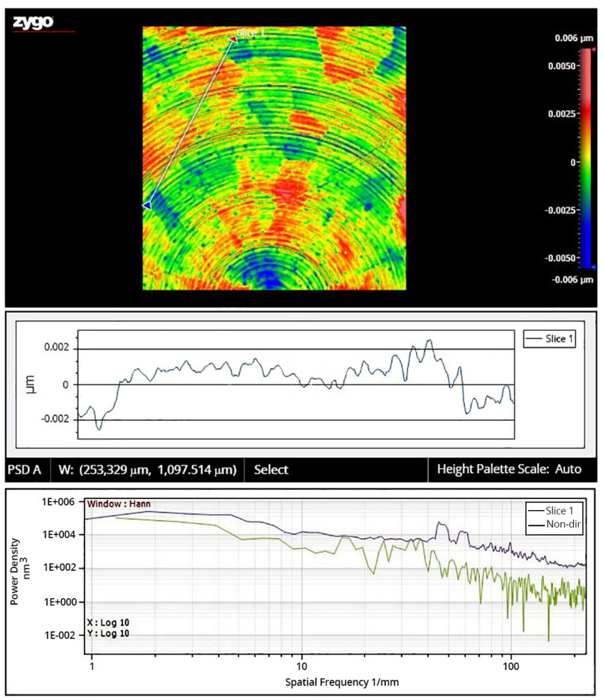Change the X: Log 10 axis scale
Image resolution: width=604 pixels, height=700 pixels.
[108, 623]
